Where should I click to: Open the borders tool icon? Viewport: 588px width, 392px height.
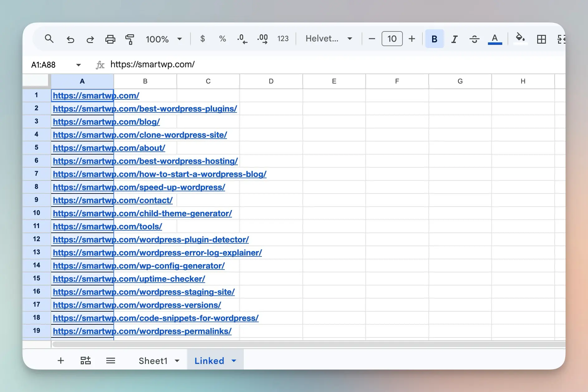coord(542,39)
